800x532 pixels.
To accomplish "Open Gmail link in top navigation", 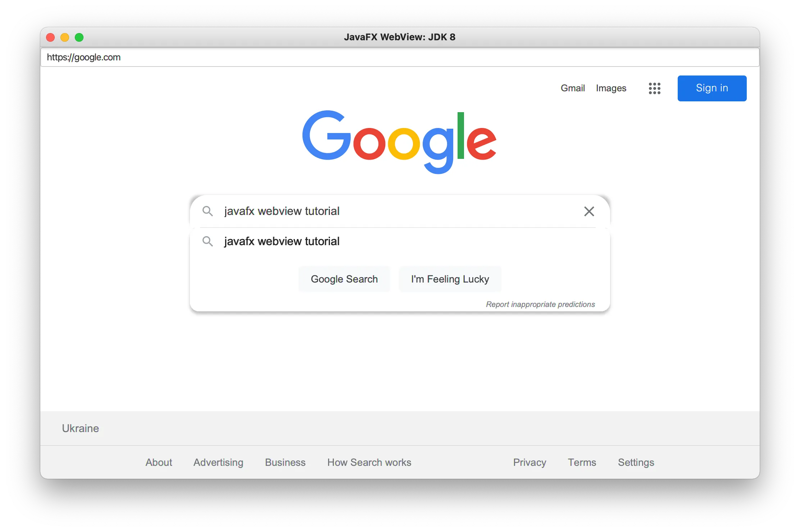I will (572, 88).
